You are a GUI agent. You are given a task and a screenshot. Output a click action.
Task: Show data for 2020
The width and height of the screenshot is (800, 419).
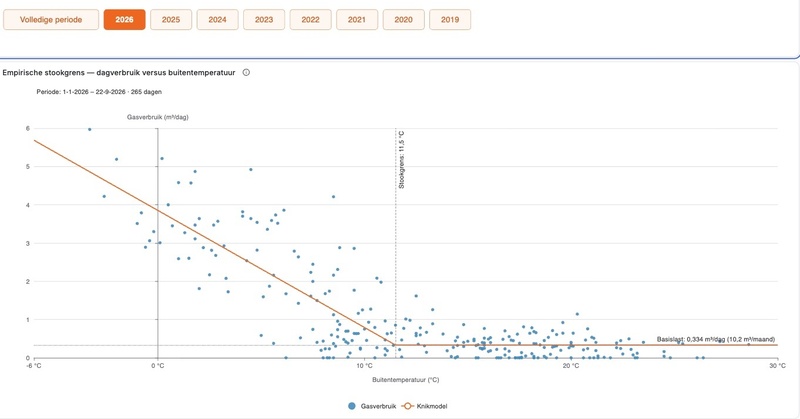tap(403, 20)
